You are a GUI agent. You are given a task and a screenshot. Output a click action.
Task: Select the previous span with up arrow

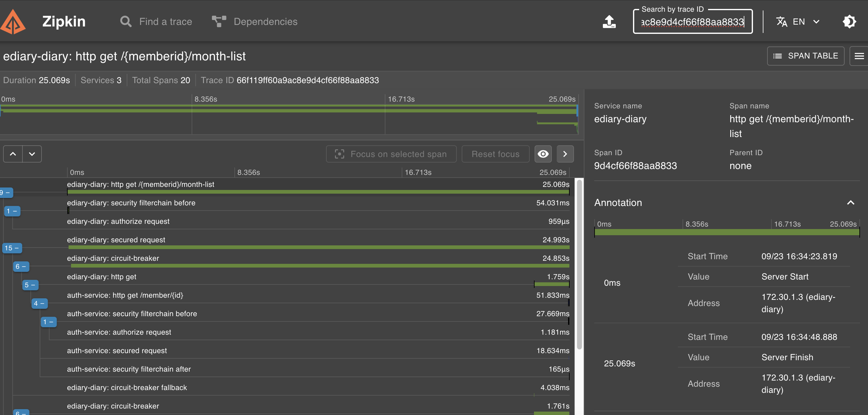click(x=13, y=154)
